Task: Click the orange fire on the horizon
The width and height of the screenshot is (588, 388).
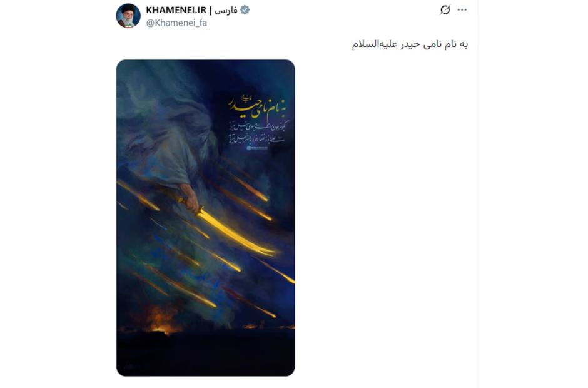Action: pyautogui.click(x=164, y=321)
